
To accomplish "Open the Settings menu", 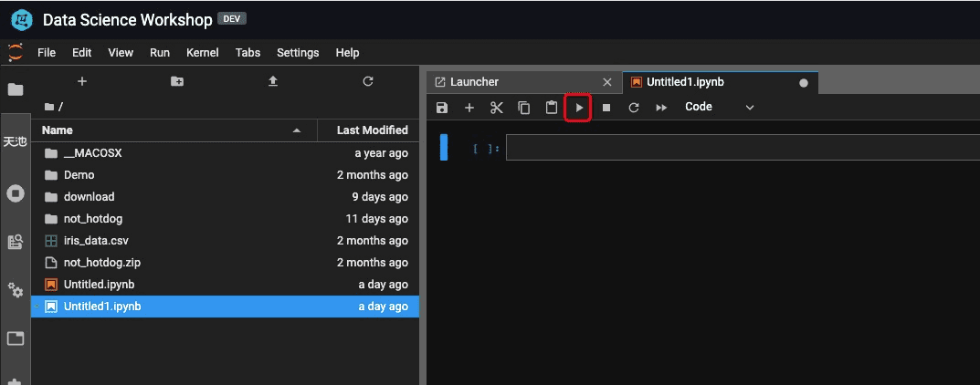I will 298,52.
